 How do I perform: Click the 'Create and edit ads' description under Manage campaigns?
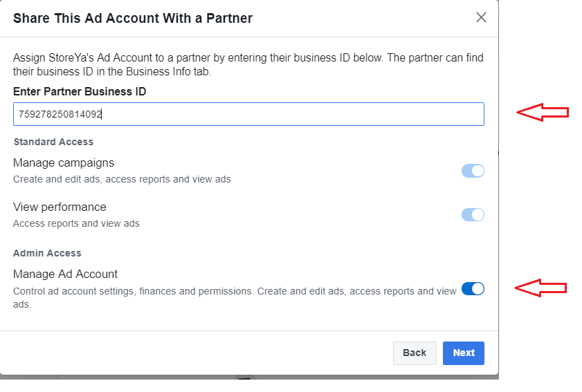click(x=122, y=179)
